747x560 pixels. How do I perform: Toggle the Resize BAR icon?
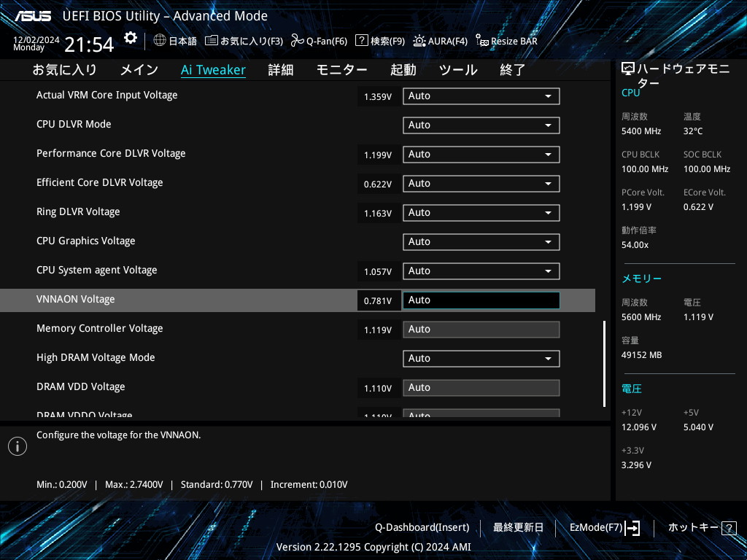point(482,41)
